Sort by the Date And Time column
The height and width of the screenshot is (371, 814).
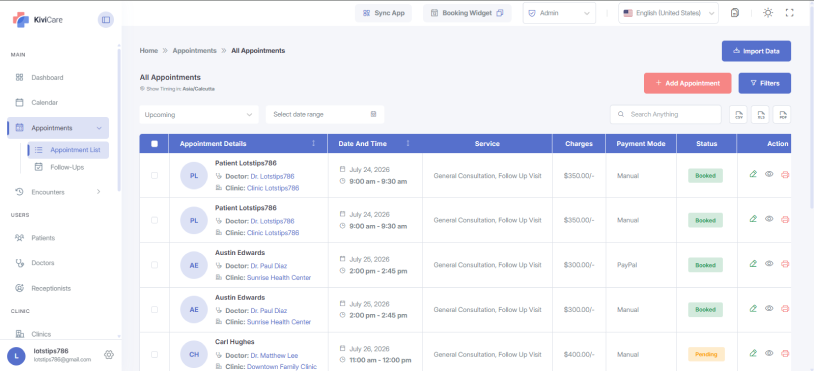click(408, 143)
